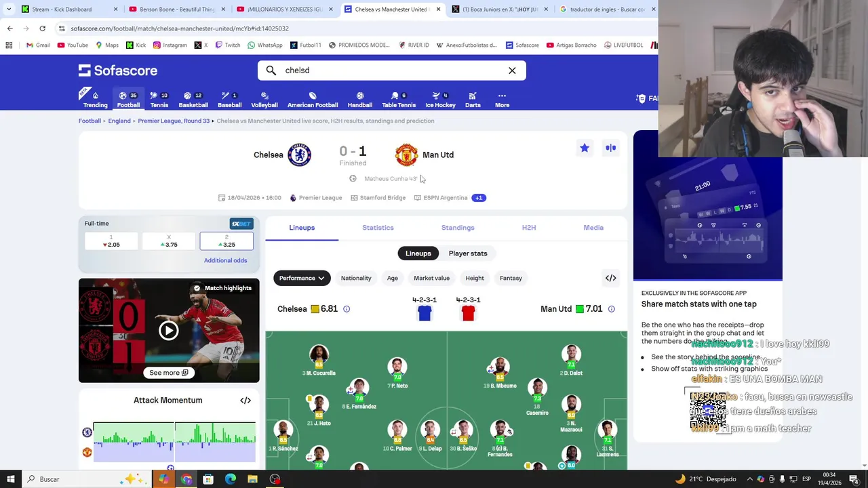Show additional TV channels +1 badge
Screen dimensions: 868x488
coord(479,198)
